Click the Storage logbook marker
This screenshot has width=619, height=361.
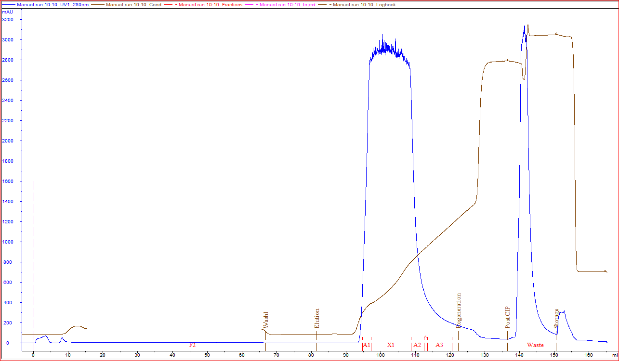pyautogui.click(x=557, y=318)
